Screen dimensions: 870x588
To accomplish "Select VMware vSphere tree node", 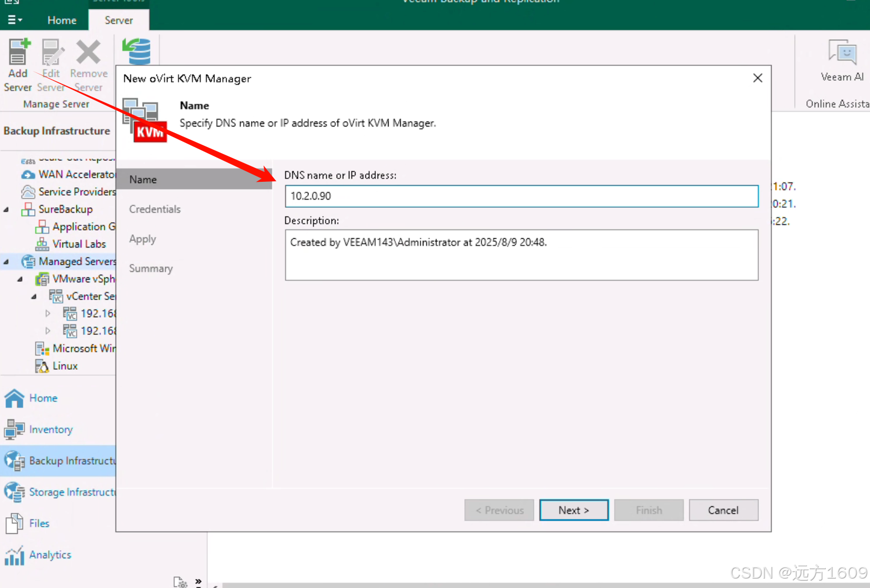I will pos(83,279).
